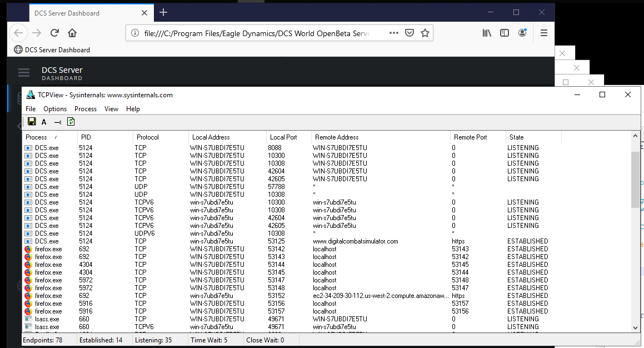Select firefox.exe icon on local port 53142 row

28,249
